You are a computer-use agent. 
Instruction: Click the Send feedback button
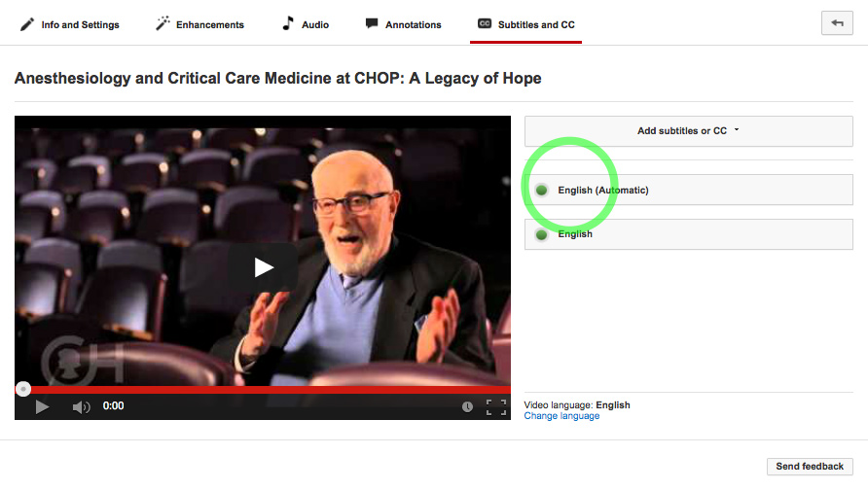(810, 467)
